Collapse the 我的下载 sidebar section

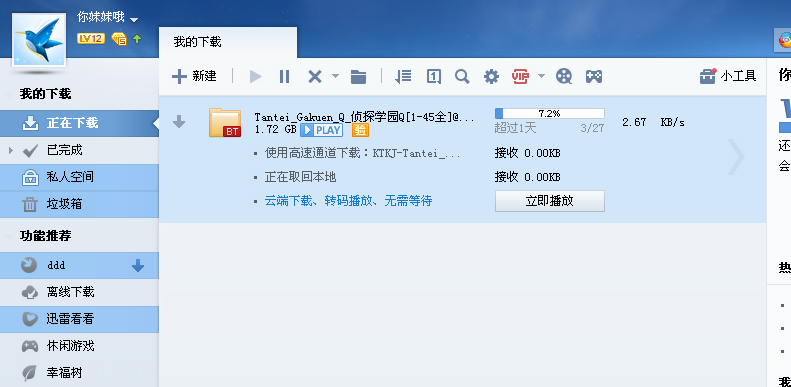click(x=9, y=94)
